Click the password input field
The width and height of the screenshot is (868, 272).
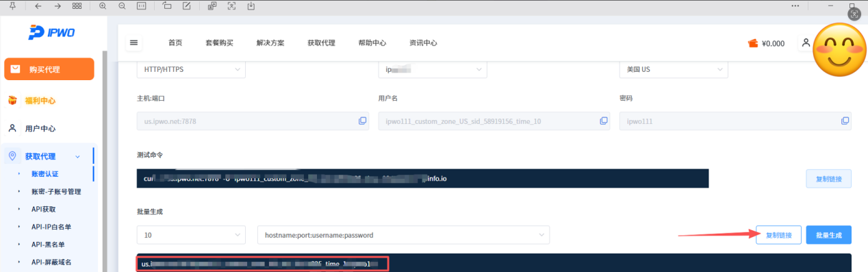pyautogui.click(x=735, y=121)
